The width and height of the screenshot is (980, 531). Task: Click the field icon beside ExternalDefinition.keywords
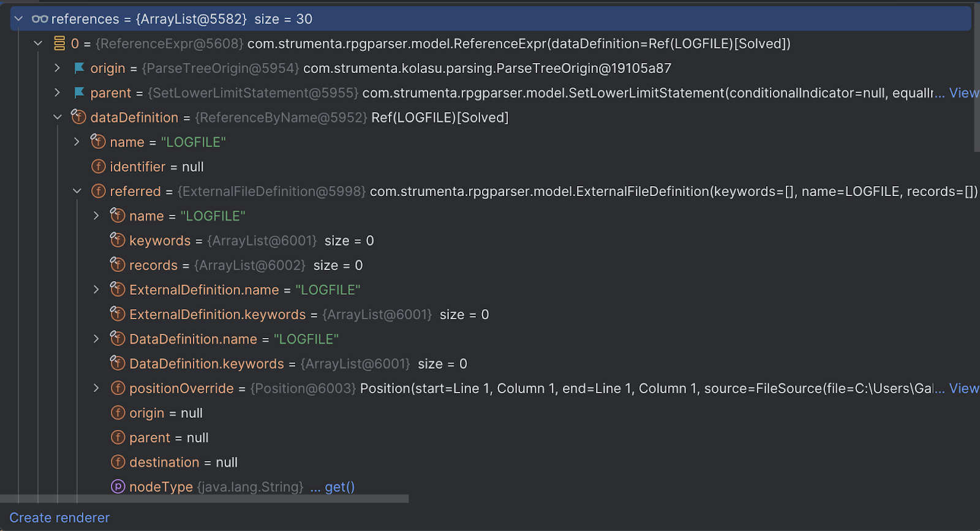click(x=118, y=314)
